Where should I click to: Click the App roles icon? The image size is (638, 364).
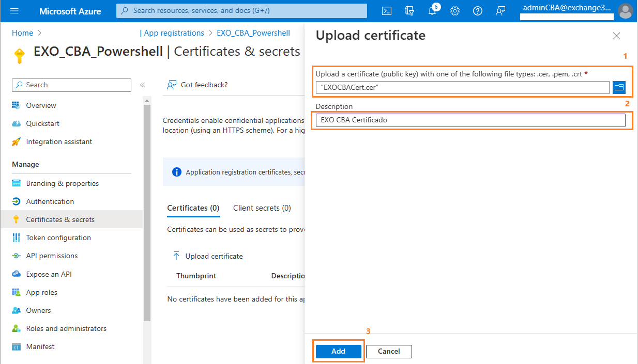pos(16,292)
